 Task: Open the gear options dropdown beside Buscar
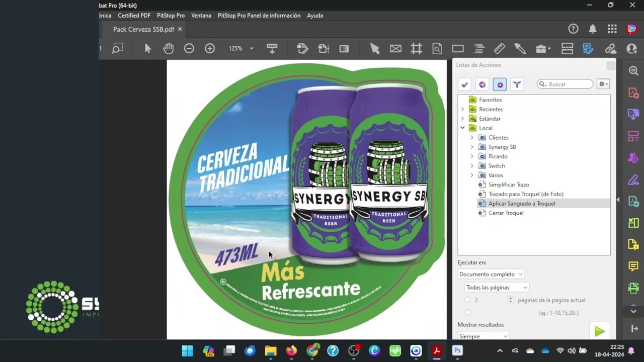(x=603, y=84)
